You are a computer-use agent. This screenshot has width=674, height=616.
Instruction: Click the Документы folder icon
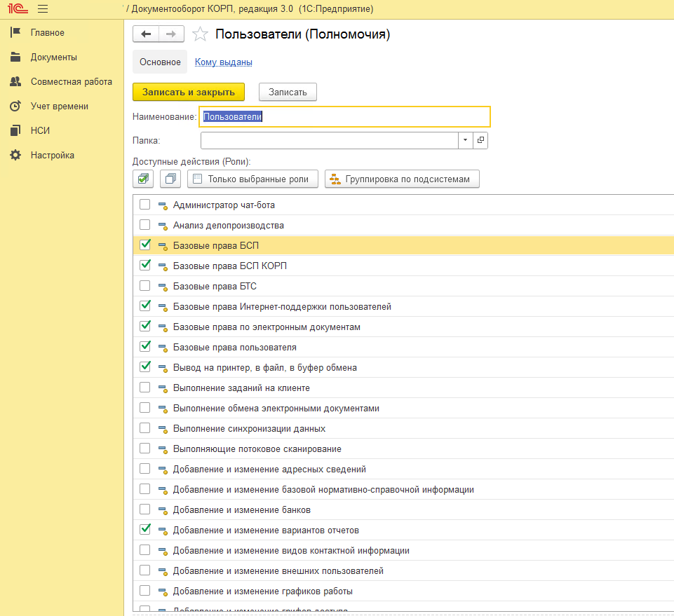[x=15, y=57]
